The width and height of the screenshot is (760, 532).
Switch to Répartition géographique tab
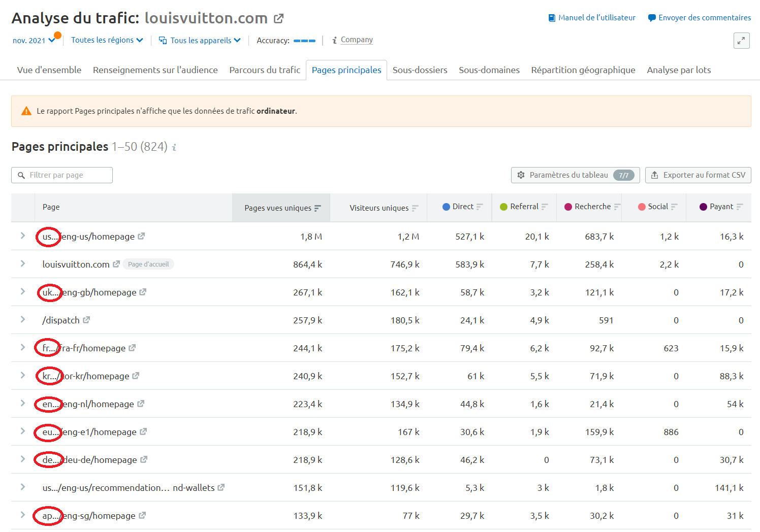pos(583,70)
